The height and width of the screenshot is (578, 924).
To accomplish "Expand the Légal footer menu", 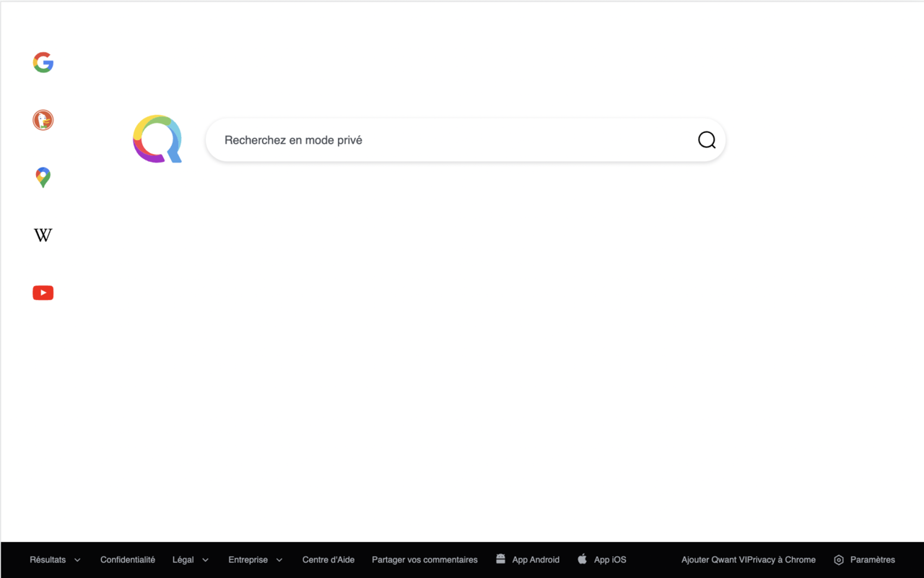I will coord(191,560).
